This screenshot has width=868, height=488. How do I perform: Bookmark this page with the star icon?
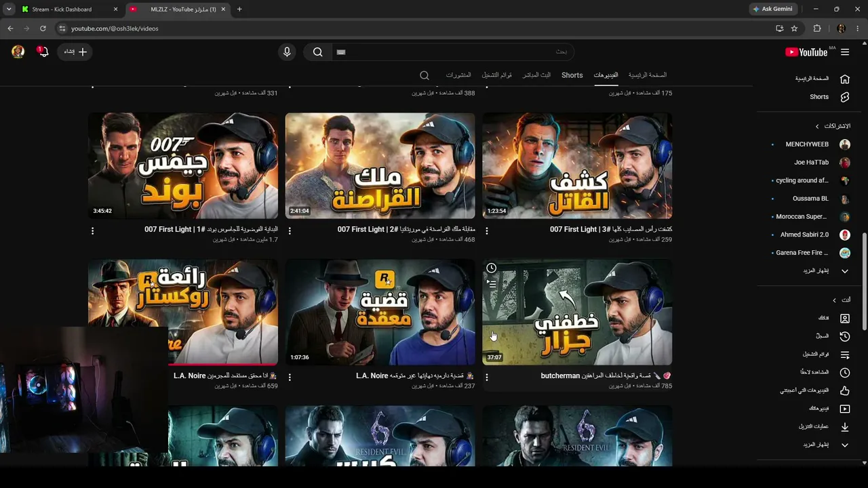click(x=794, y=28)
